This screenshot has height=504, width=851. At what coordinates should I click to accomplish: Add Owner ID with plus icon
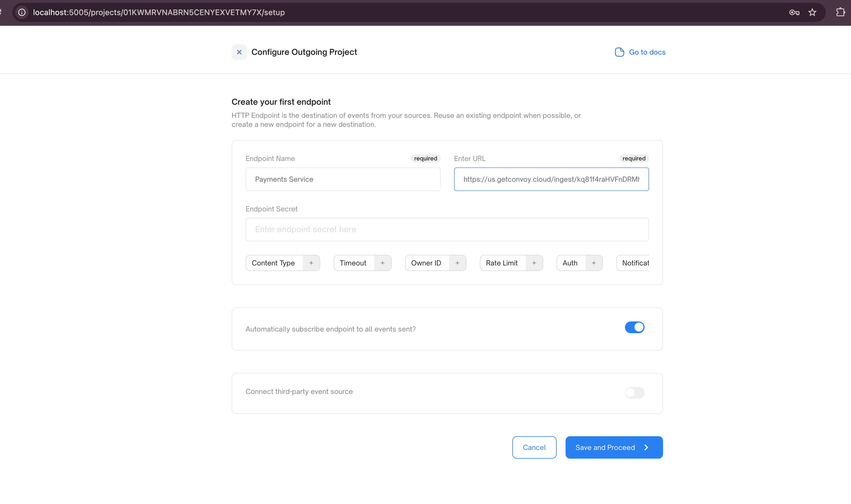pyautogui.click(x=457, y=263)
